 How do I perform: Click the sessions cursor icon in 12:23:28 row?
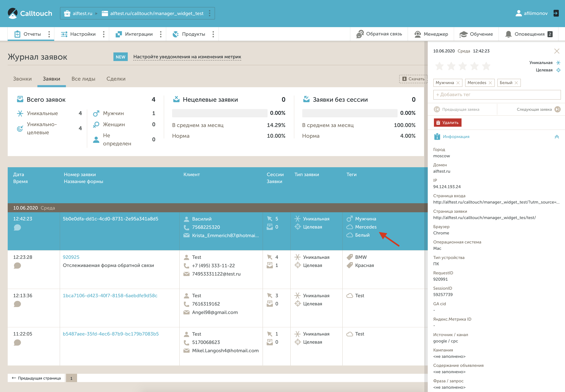pos(270,257)
